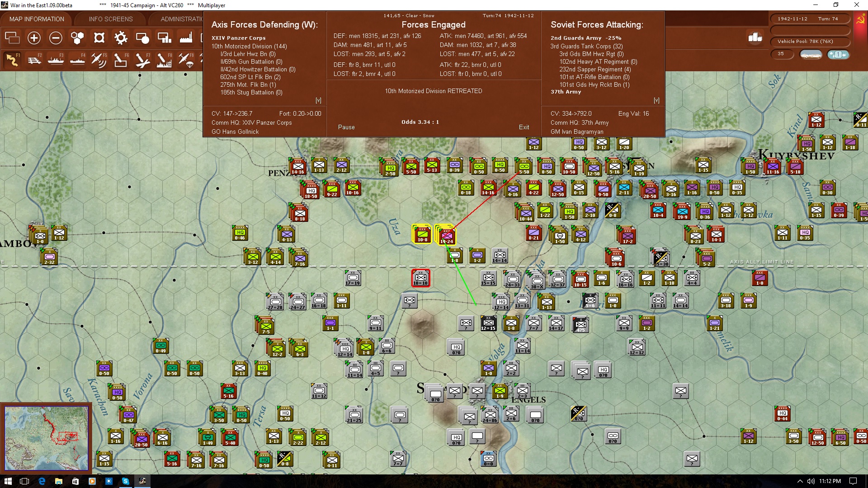Image resolution: width=868 pixels, height=488 pixels.
Task: Select F5 air recon mode
Action: (x=99, y=60)
